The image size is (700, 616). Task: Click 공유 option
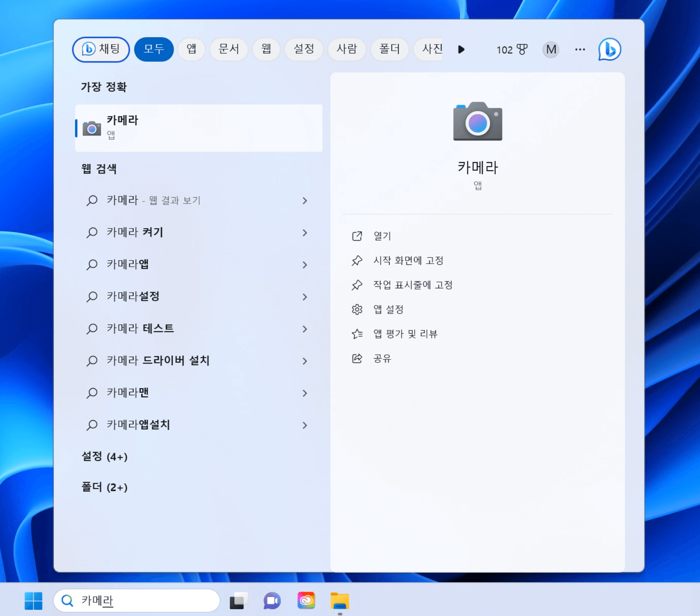click(382, 358)
